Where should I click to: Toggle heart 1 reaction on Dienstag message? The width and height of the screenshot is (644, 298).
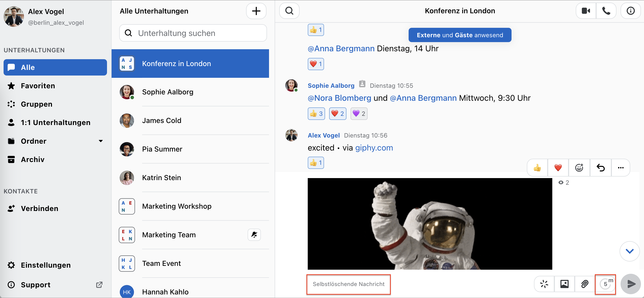(316, 64)
